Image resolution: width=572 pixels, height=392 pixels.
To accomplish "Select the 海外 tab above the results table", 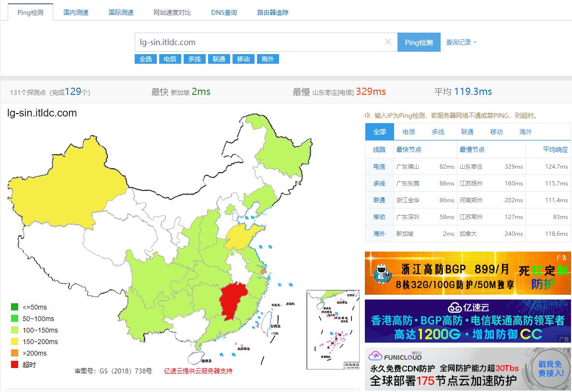I will [x=525, y=132].
